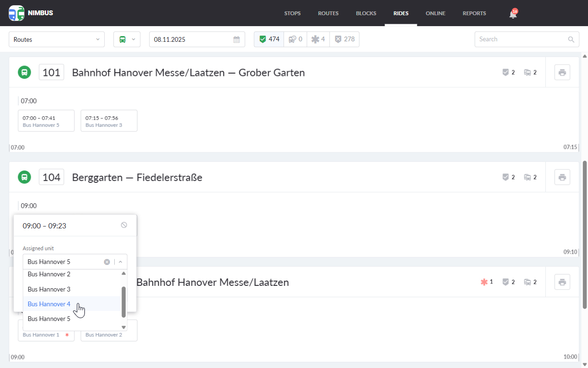Click the unit list scroll down arrow
Screen dimensions: 588x368
click(124, 327)
